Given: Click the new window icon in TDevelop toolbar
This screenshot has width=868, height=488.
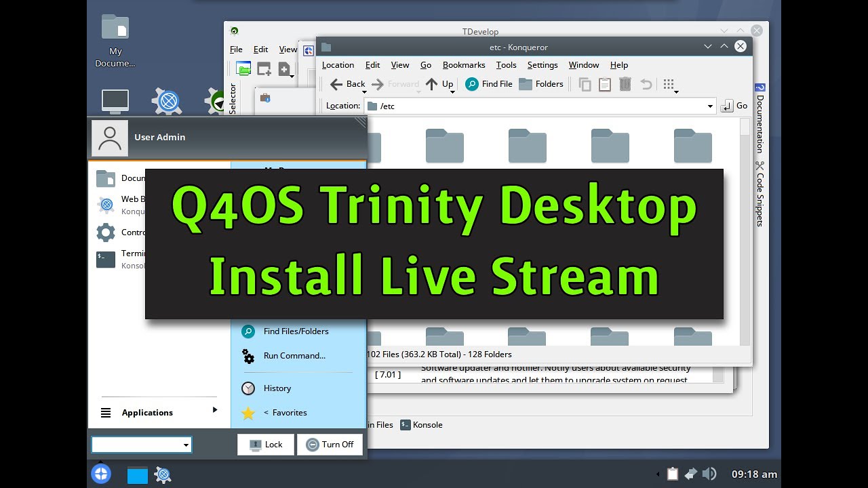Looking at the screenshot, I should tap(264, 68).
